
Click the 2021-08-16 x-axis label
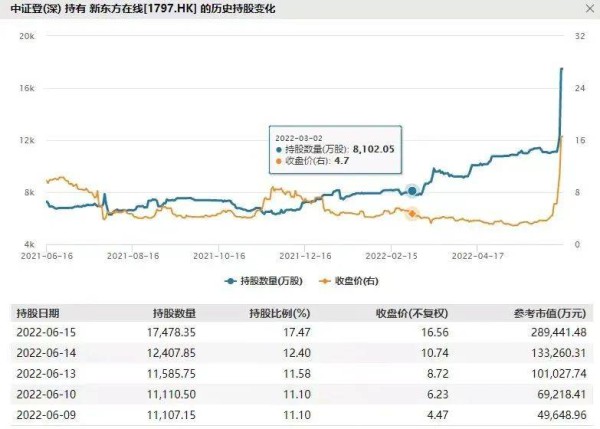tap(133, 256)
